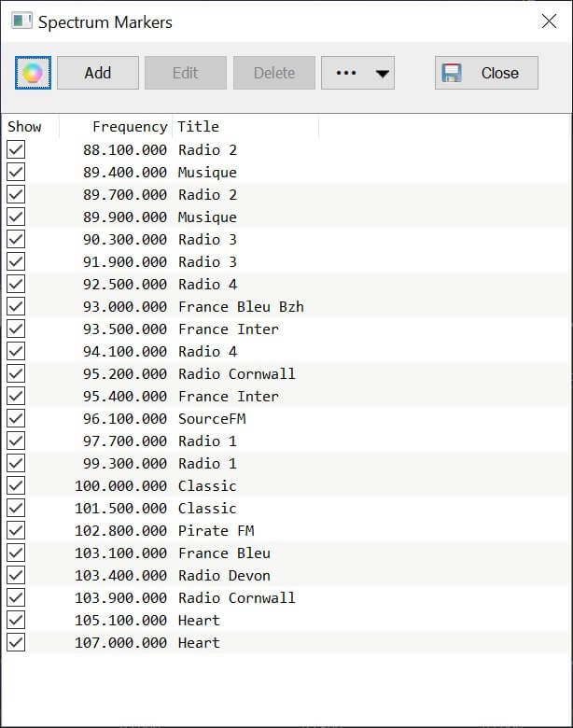Click the dropdown arrow beside the dots
This screenshot has height=728, width=573.
382,74
